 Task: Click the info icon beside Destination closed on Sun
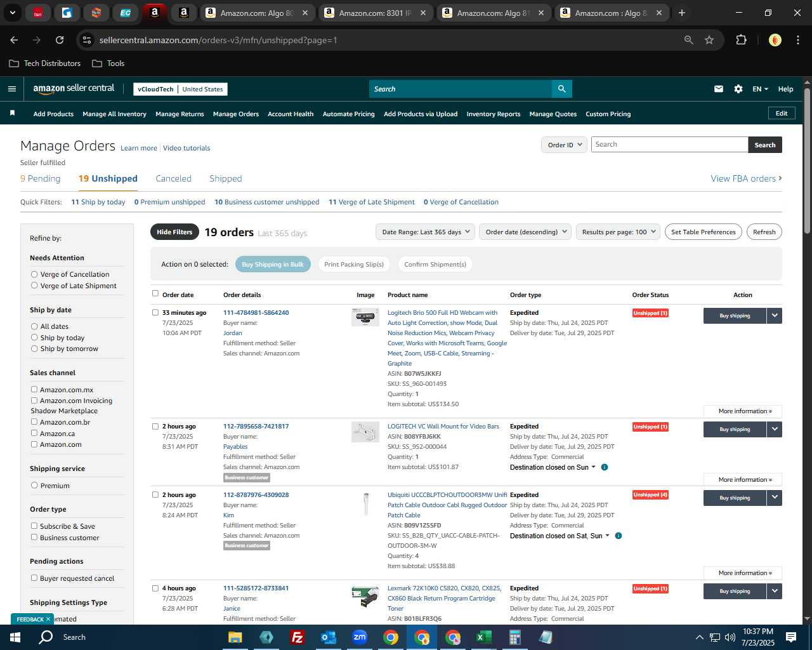[x=605, y=467]
